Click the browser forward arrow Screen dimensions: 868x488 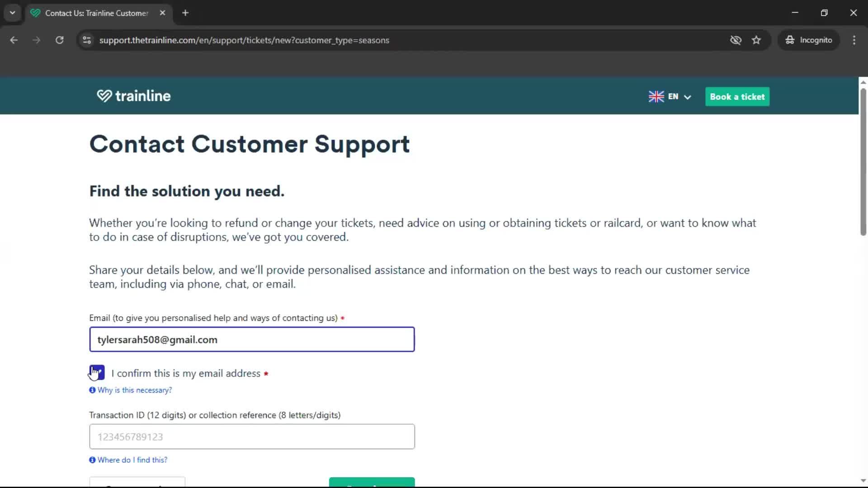[x=36, y=40]
